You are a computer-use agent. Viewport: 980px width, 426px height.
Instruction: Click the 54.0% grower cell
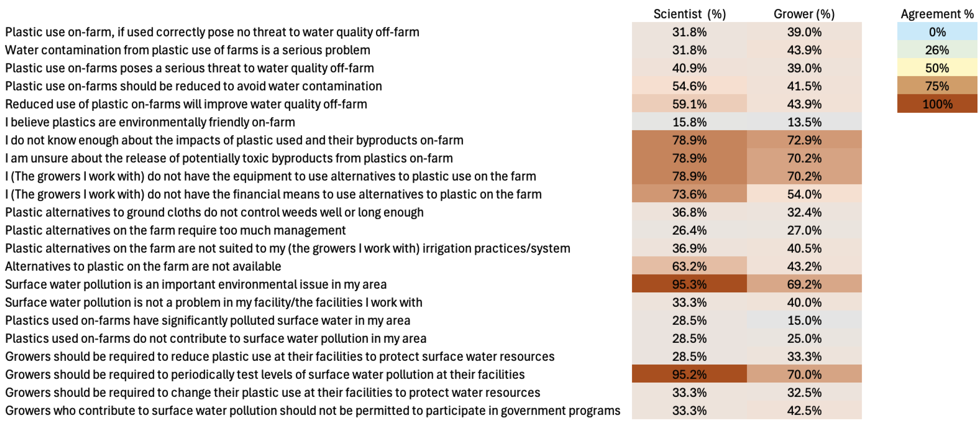click(804, 194)
